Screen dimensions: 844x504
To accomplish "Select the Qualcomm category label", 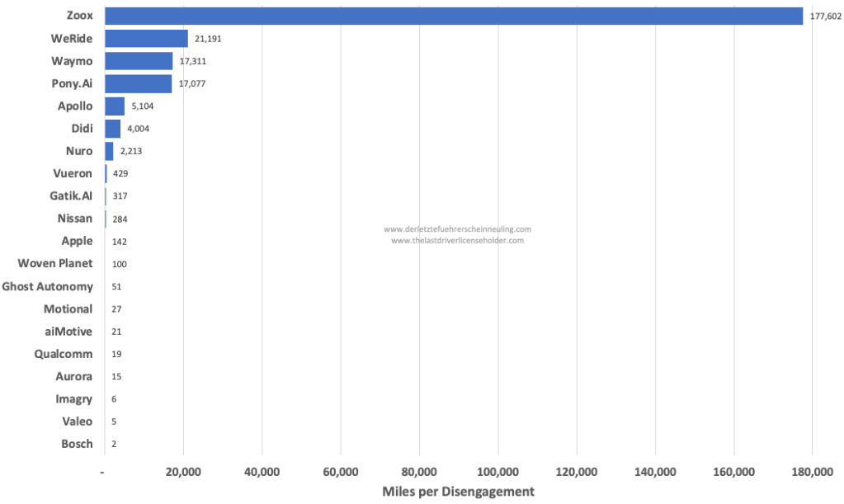I will pyautogui.click(x=64, y=354).
